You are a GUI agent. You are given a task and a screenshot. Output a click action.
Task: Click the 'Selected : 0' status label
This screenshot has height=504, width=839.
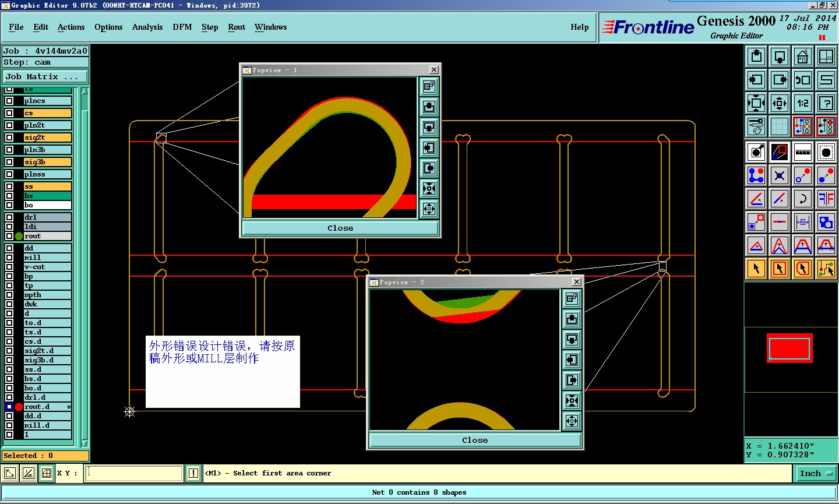(x=45, y=456)
